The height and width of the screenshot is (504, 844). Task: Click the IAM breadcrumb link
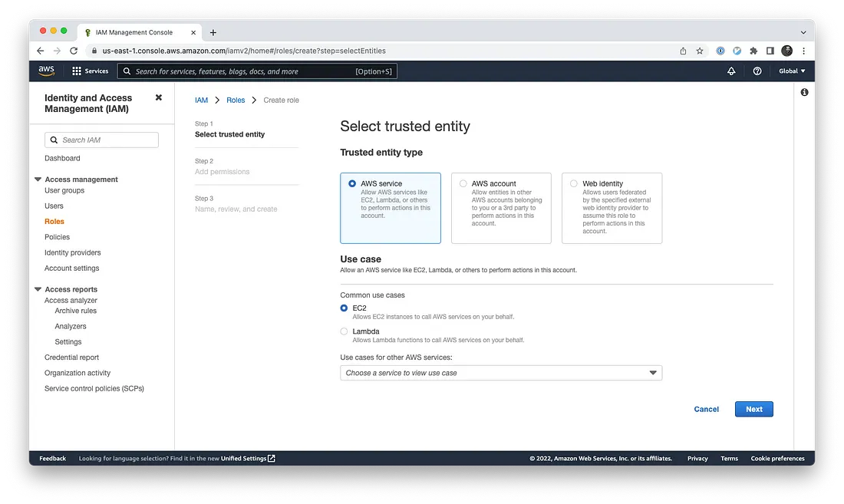[201, 100]
